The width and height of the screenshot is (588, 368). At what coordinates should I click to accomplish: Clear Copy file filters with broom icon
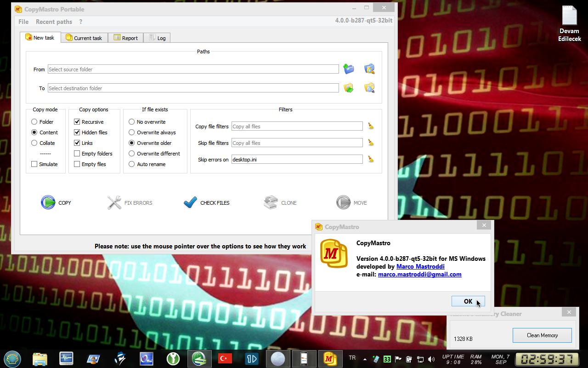(371, 126)
